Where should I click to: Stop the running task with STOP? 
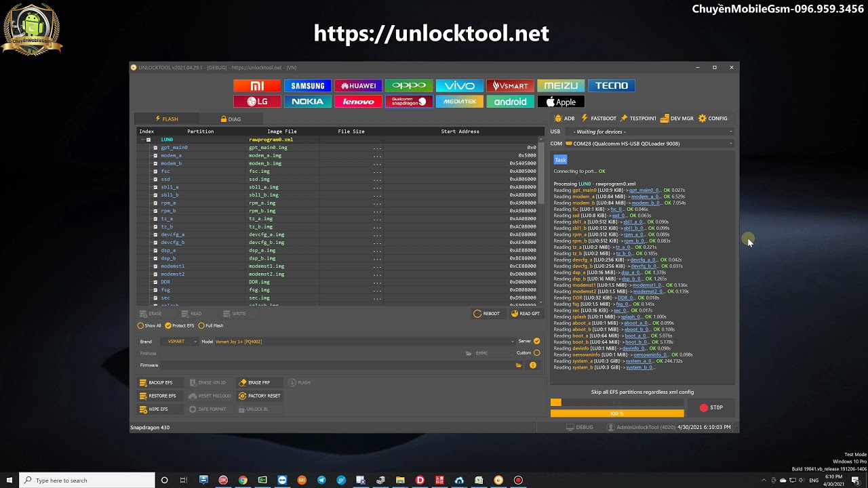pos(711,408)
